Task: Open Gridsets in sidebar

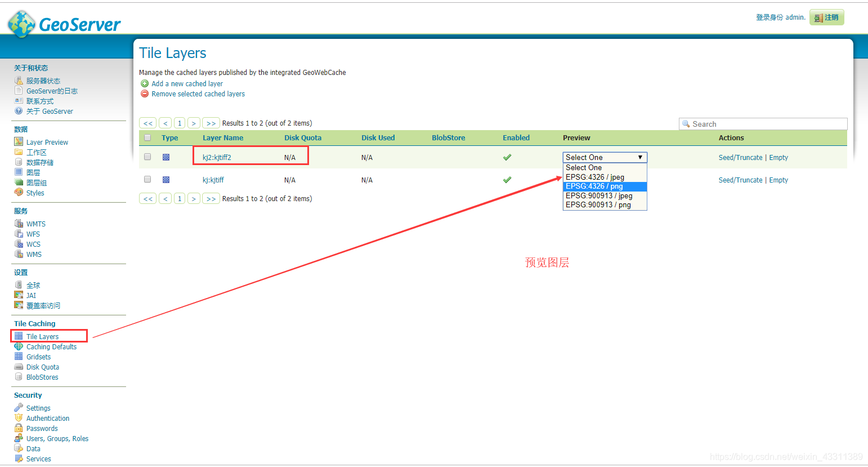Action: (38, 357)
